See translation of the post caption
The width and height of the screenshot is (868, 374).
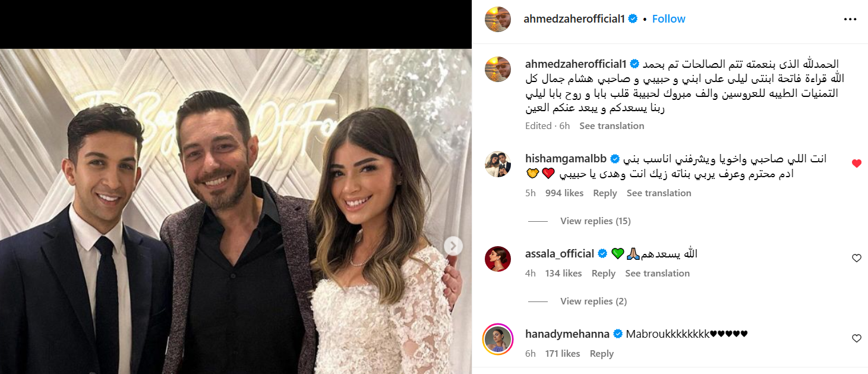[612, 126]
